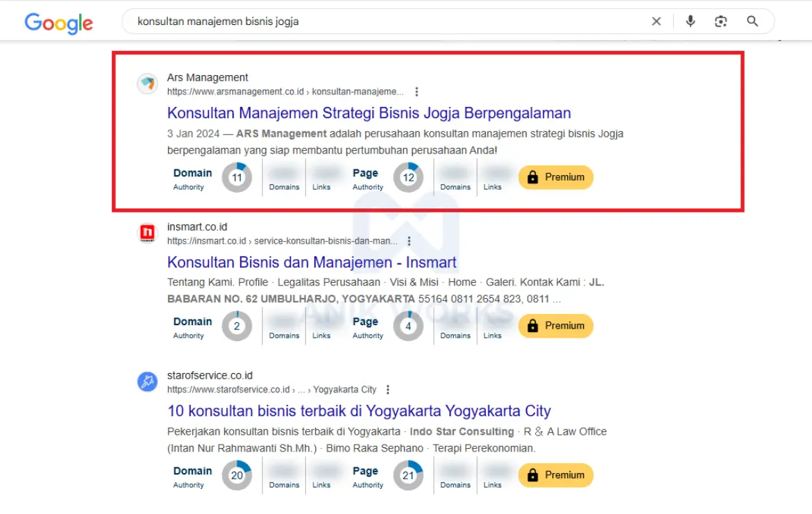This screenshot has width=812, height=514.
Task: Open Konsultan Manajemen Strategi Bisnis Jogja link
Action: click(x=369, y=113)
